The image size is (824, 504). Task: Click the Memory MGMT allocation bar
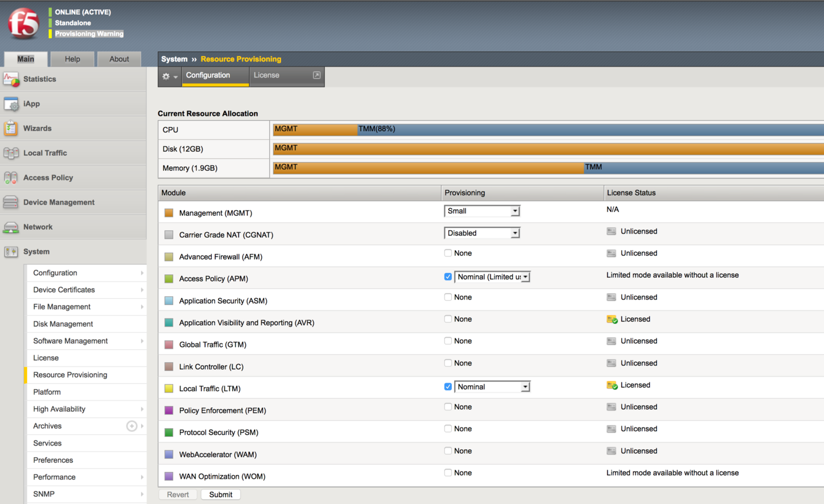click(428, 168)
